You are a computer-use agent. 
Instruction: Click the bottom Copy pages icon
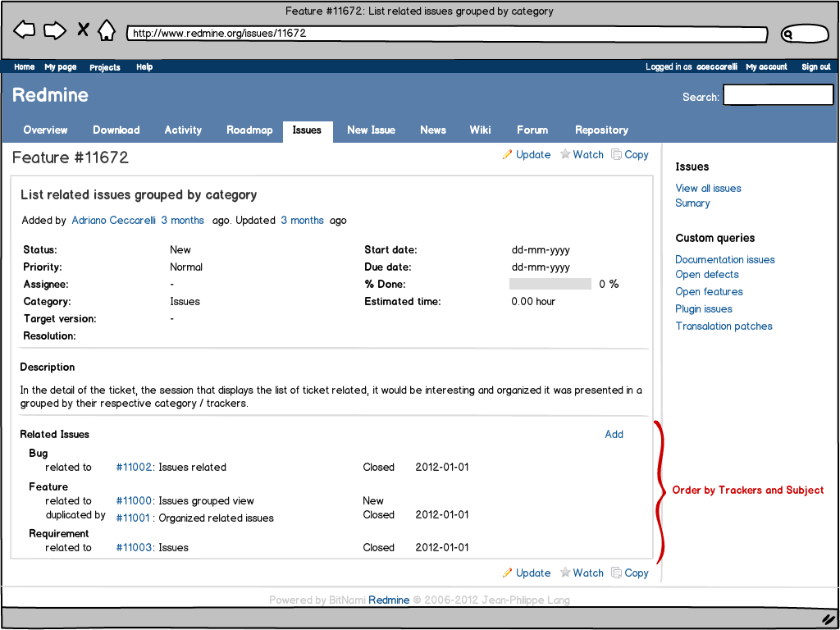[x=617, y=573]
